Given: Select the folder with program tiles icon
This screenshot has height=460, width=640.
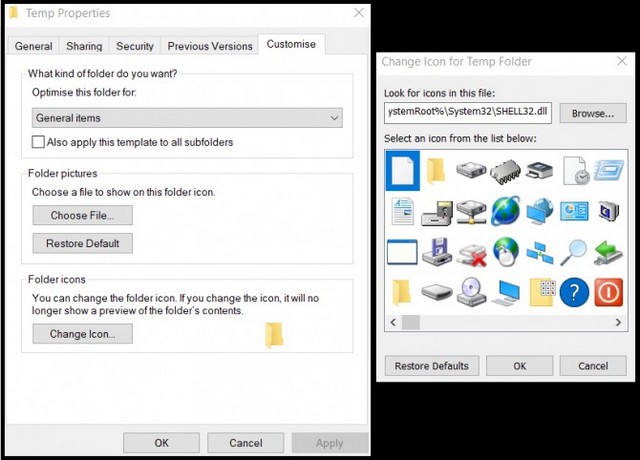Looking at the screenshot, I should tap(543, 292).
